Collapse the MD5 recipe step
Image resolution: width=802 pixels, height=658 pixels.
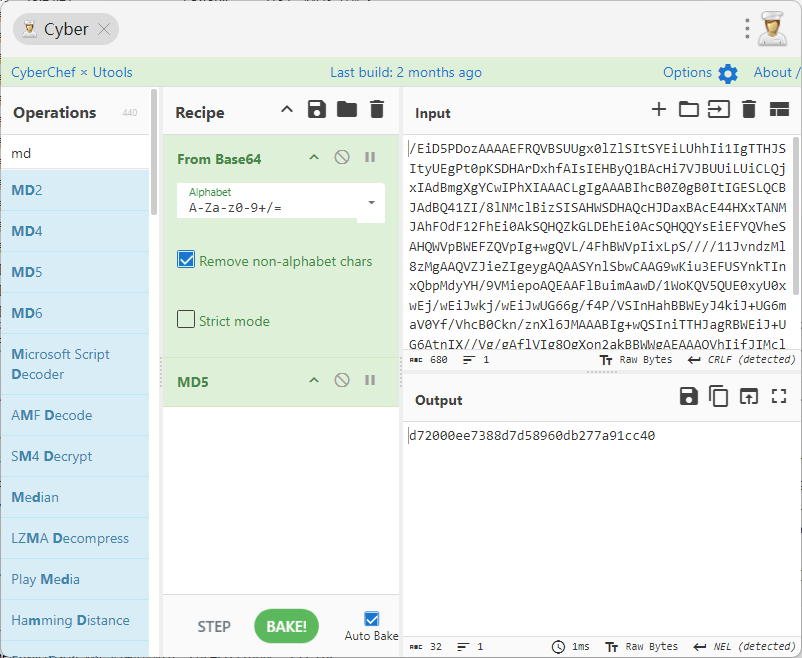pos(314,381)
